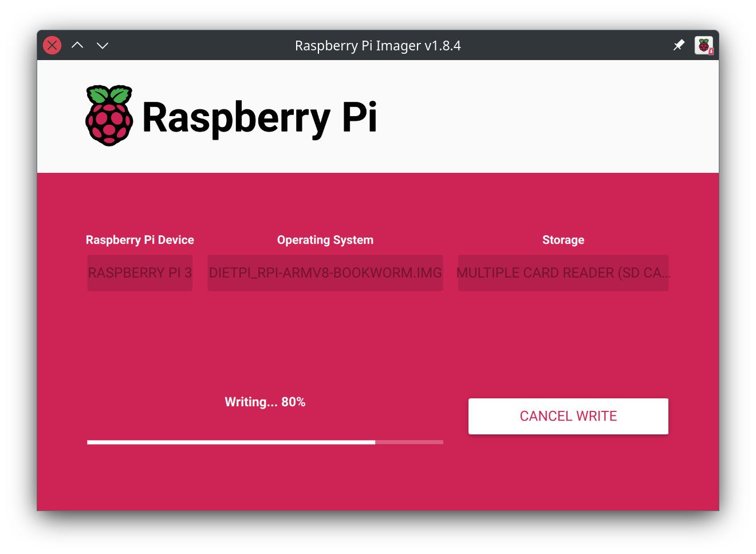Open the RASPBERRY PI 3 device selector
The image size is (756, 554).
point(140,273)
